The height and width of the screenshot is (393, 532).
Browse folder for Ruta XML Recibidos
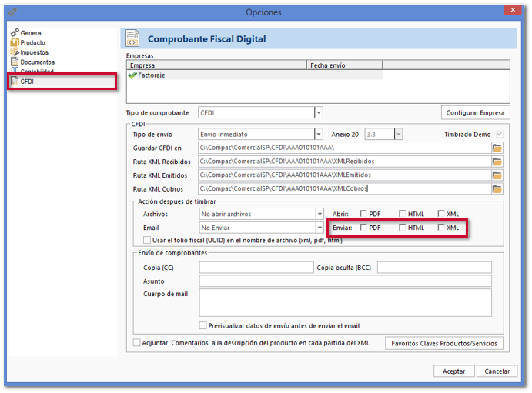coord(497,162)
